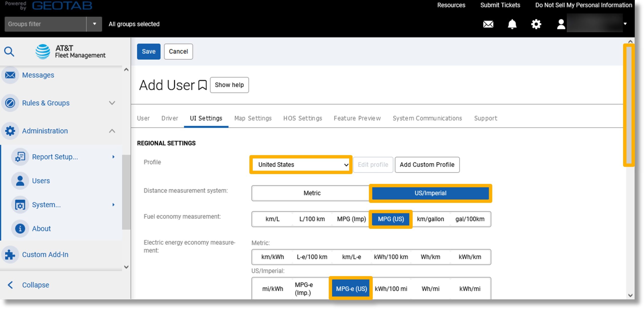The image size is (644, 309).
Task: Click the AT&T globe logo
Action: click(x=43, y=51)
